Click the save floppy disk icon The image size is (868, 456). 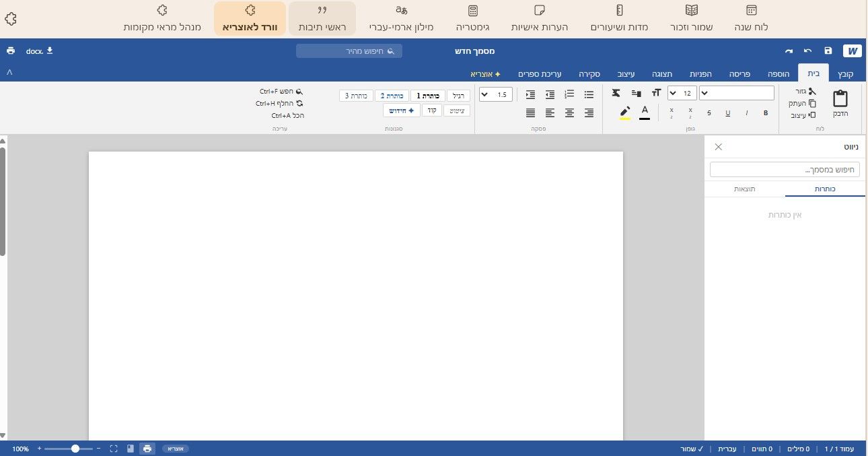pos(828,51)
